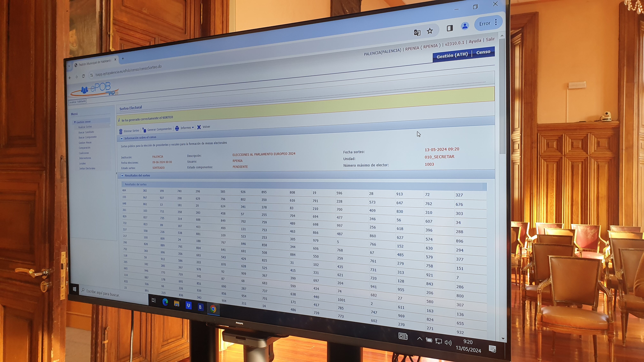Collapse the Gestión censo menu tree

tap(75, 122)
